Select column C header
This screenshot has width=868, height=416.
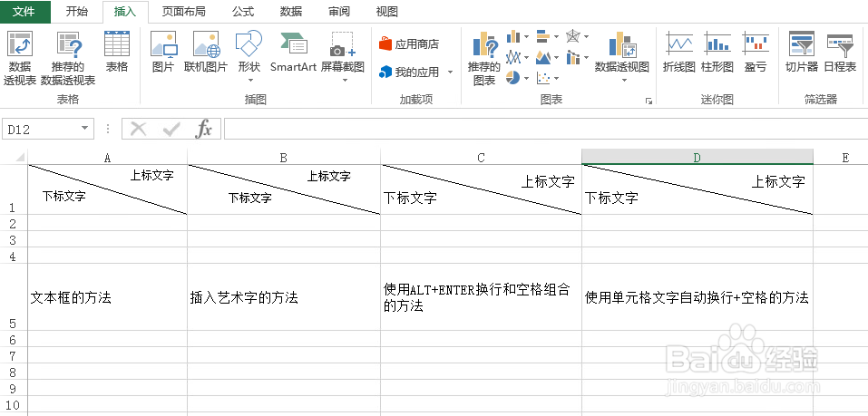pyautogui.click(x=481, y=158)
